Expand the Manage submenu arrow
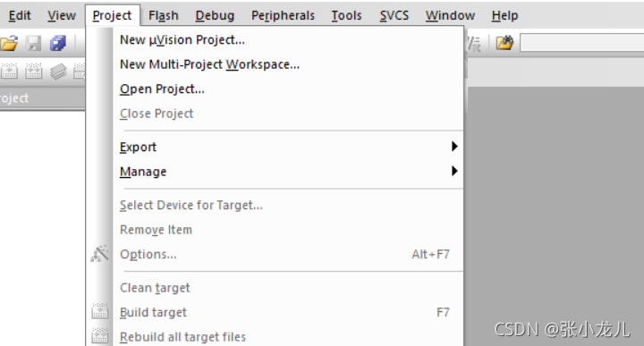644x346 pixels. (x=453, y=171)
